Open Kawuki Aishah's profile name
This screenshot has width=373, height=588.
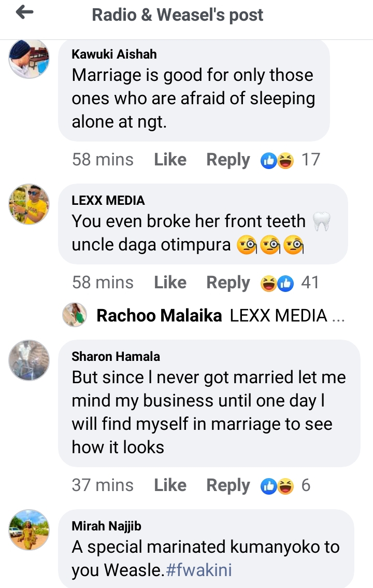click(x=114, y=54)
